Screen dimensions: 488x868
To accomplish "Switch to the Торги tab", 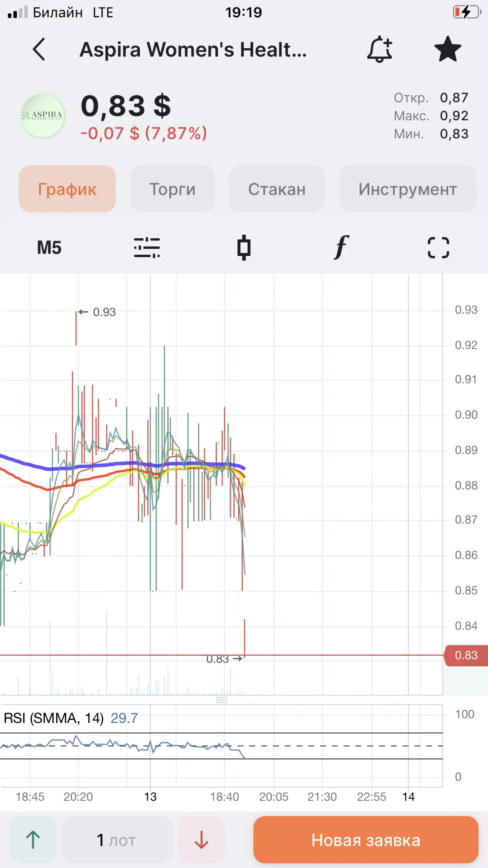I will 172,189.
